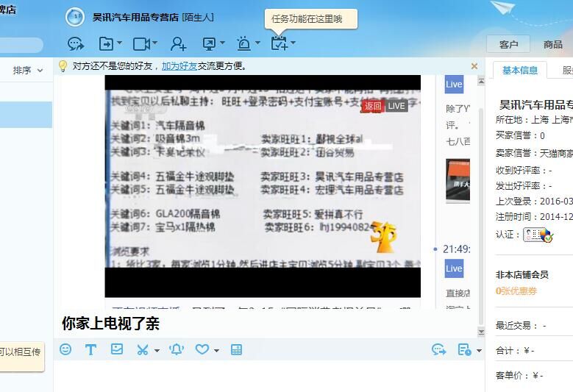Open the message history document icon
The width and height of the screenshot is (573, 392).
464,350
